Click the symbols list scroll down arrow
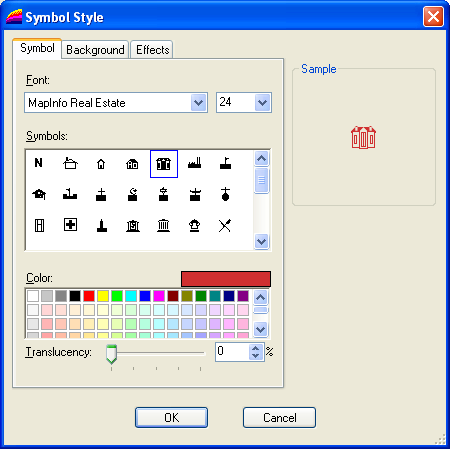 (261, 241)
